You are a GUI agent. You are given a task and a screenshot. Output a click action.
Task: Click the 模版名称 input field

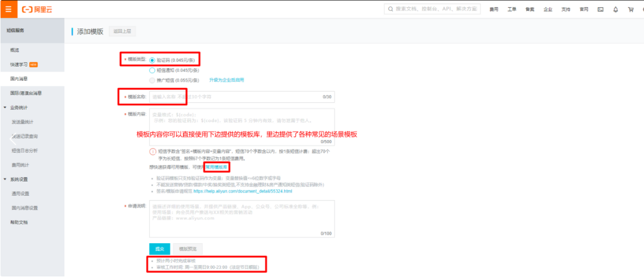click(242, 97)
